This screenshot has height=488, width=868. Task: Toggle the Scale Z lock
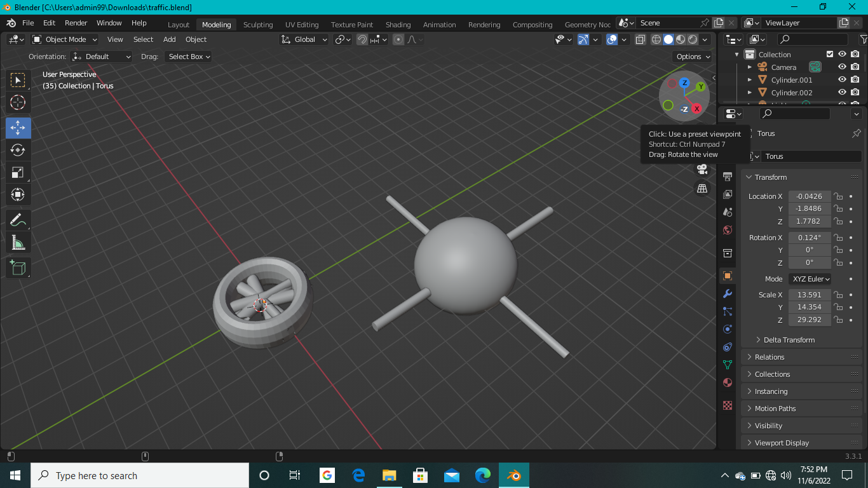(838, 320)
